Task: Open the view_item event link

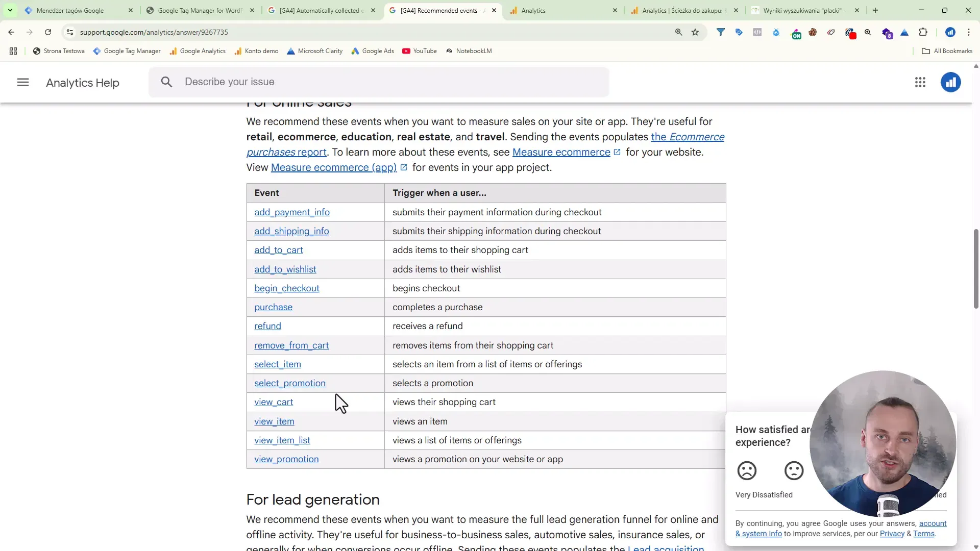Action: tap(274, 421)
